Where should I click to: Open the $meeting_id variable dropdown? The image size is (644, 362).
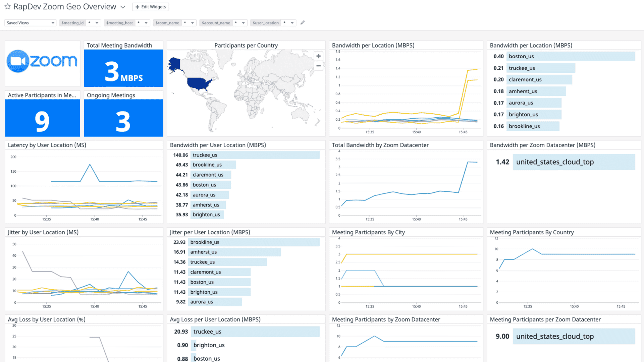pos(97,23)
